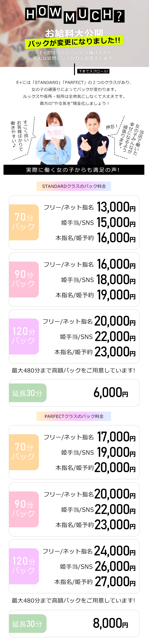The height and width of the screenshot is (644, 149).
Task: Click the orange 70分バック badge in STANDARD
Action: point(24,222)
